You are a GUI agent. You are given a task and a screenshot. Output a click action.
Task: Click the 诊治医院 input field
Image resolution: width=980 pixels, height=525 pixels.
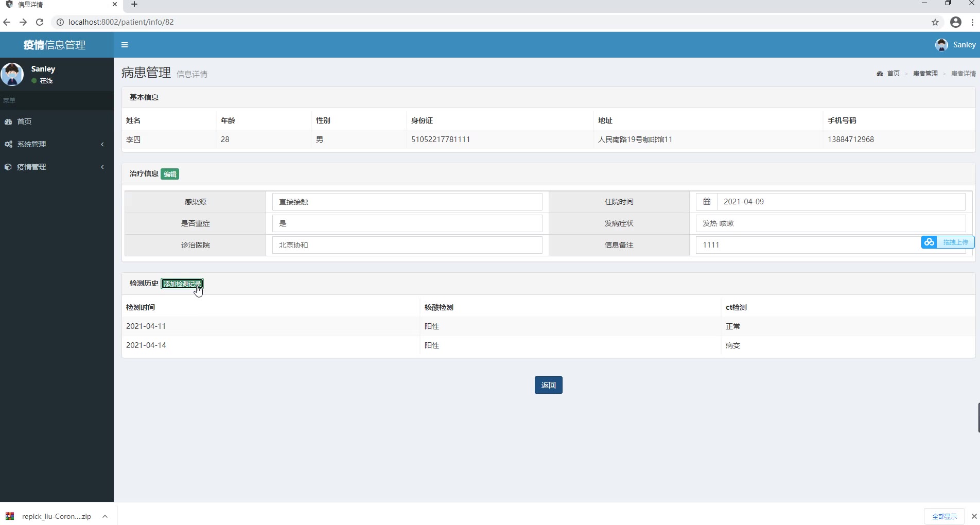click(407, 245)
